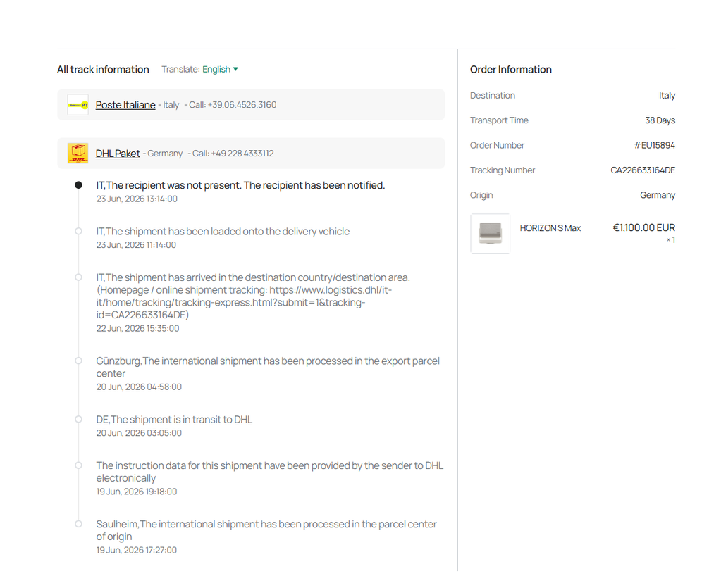
Task: Click the timestamp 19 Jun, 2026 19:18:00
Action: tap(137, 492)
